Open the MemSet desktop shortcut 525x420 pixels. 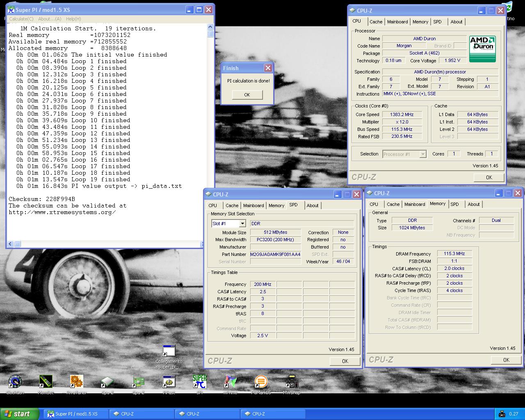[46, 384]
